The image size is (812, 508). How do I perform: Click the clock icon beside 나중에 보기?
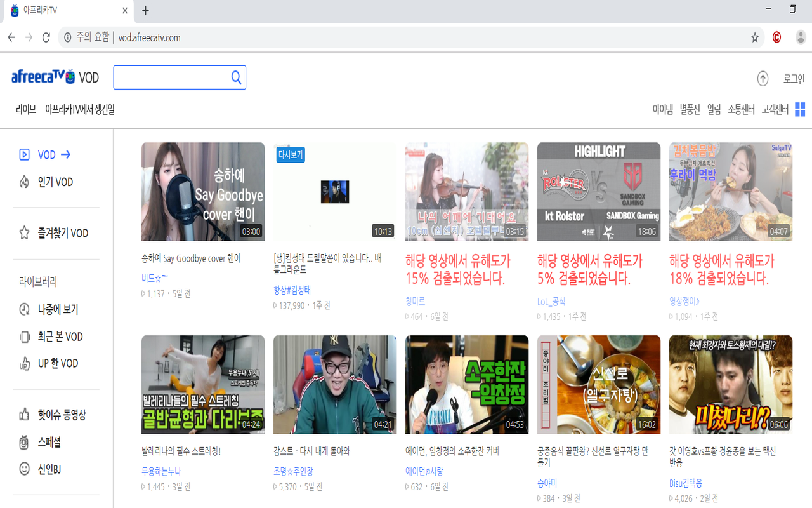coord(24,309)
